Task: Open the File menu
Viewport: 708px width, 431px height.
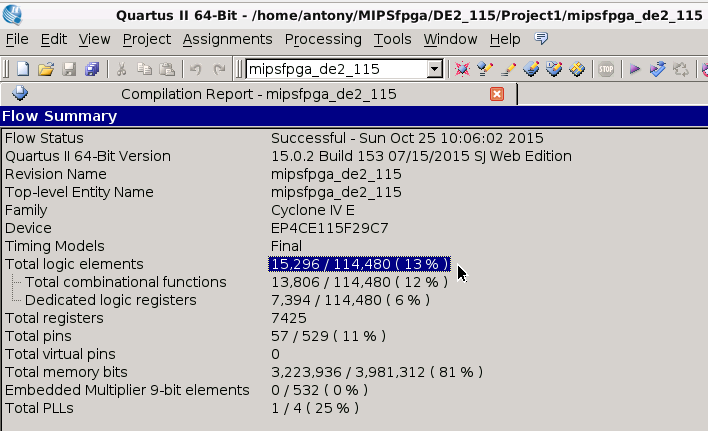Action: point(17,39)
